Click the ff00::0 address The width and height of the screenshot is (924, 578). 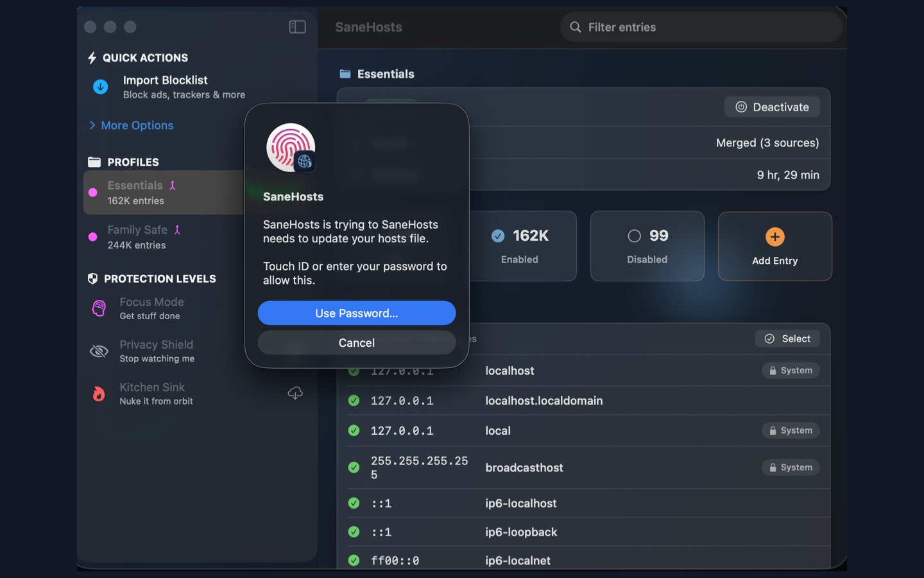pyautogui.click(x=395, y=561)
